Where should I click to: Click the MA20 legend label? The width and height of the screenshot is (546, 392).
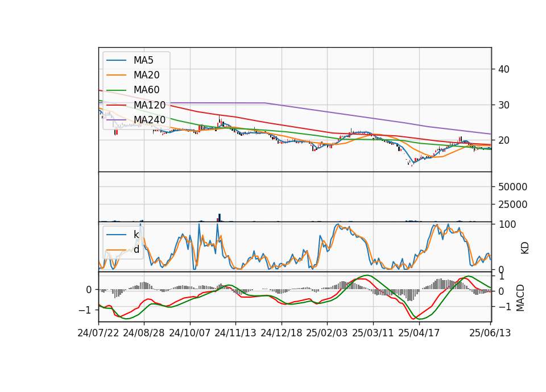pyautogui.click(x=146, y=75)
